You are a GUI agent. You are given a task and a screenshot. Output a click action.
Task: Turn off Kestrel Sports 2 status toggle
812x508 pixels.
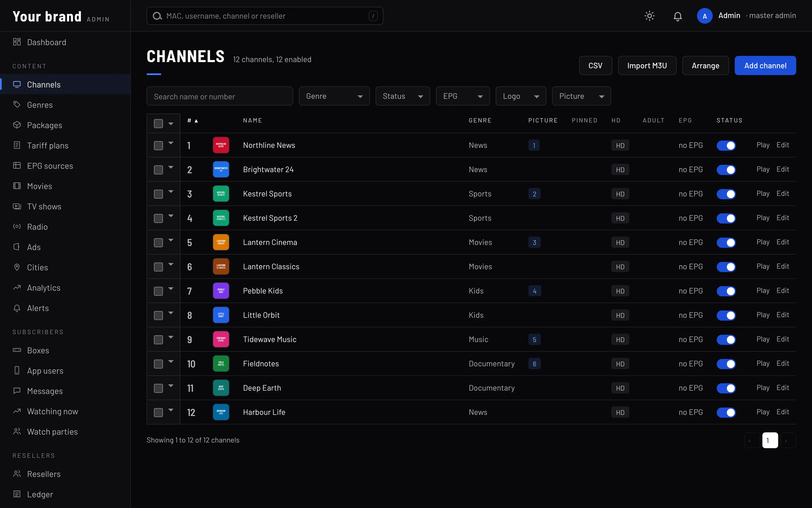click(x=726, y=218)
